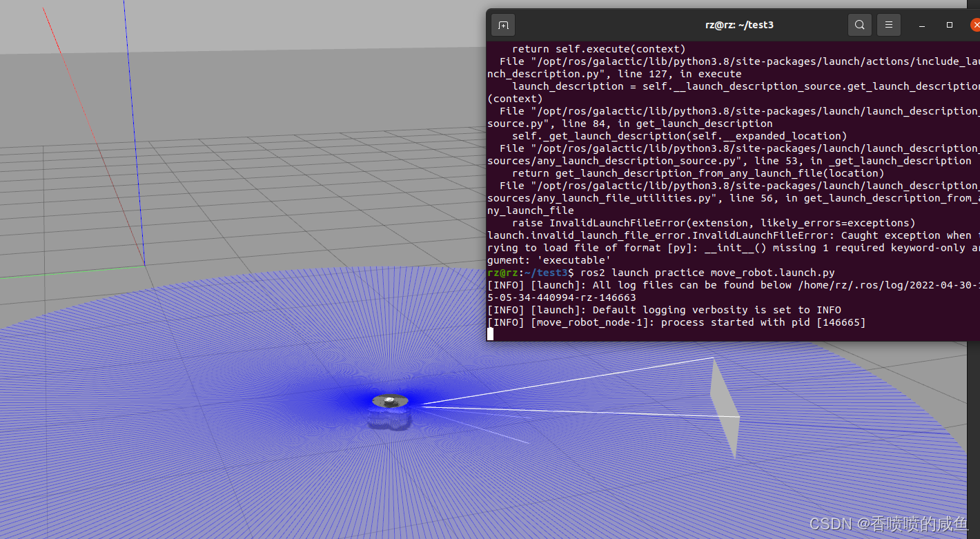Close the rz@rz terminal window
The width and height of the screenshot is (980, 539).
(x=976, y=25)
